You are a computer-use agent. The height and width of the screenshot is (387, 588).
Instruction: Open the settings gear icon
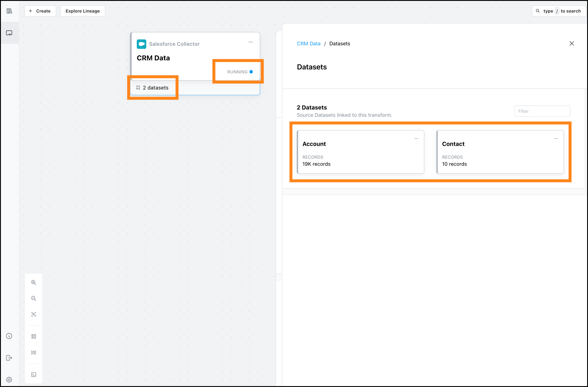click(9, 379)
